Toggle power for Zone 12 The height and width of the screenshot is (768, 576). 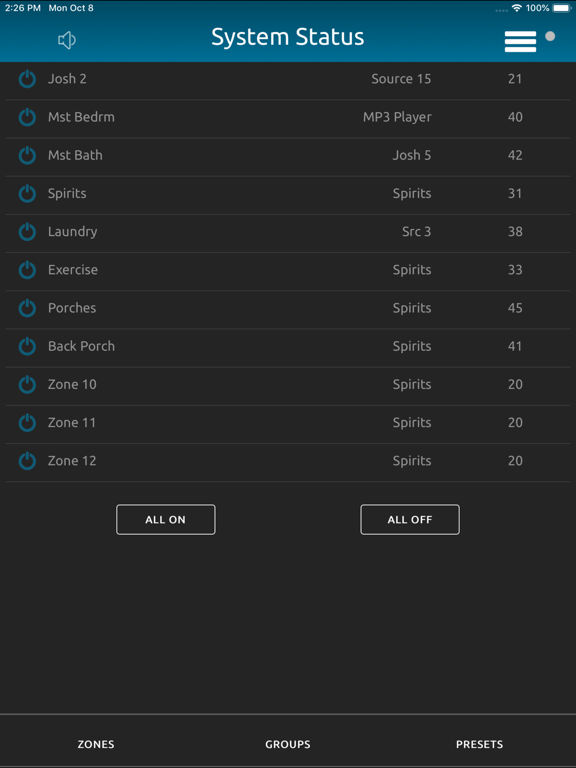click(27, 461)
